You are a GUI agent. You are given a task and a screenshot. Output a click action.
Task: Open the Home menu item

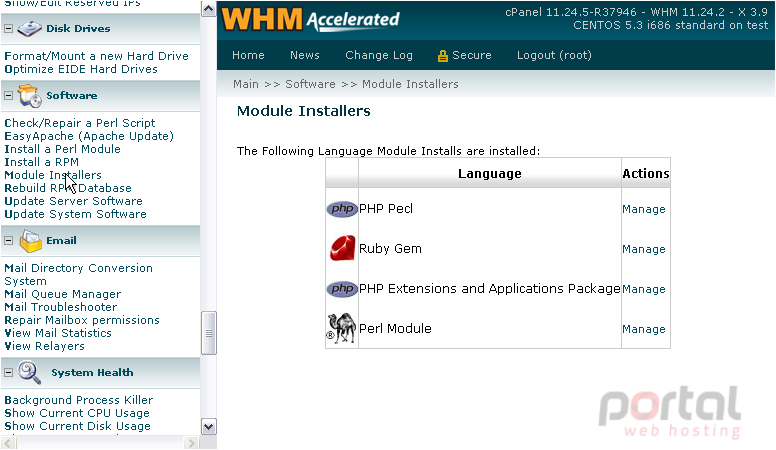[x=248, y=55]
